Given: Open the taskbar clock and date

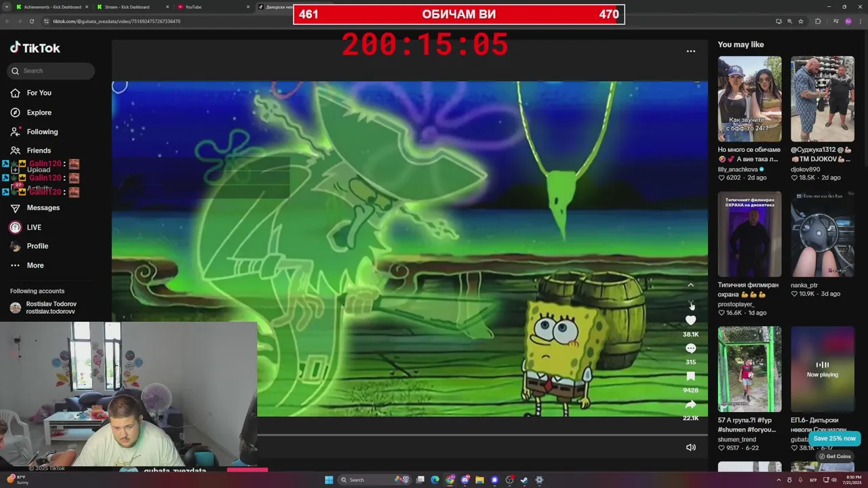Looking at the screenshot, I should [x=853, y=480].
